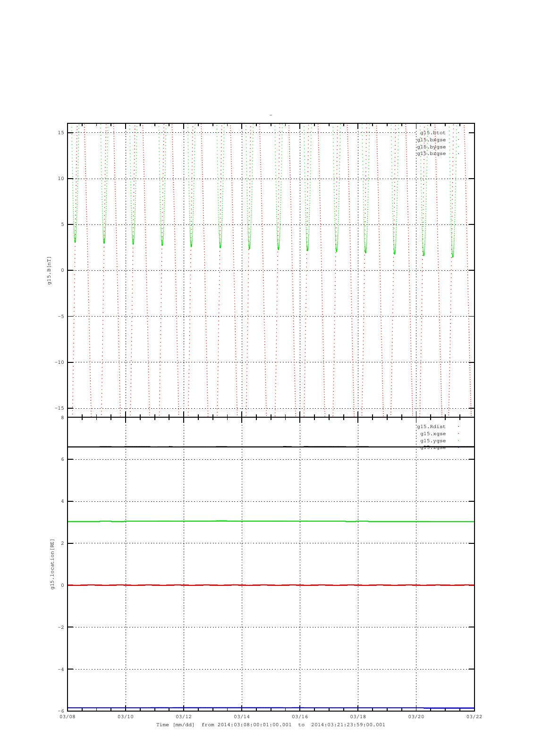Click the 8 tick on the location axis
This screenshot has height=756, width=534.
click(63, 418)
